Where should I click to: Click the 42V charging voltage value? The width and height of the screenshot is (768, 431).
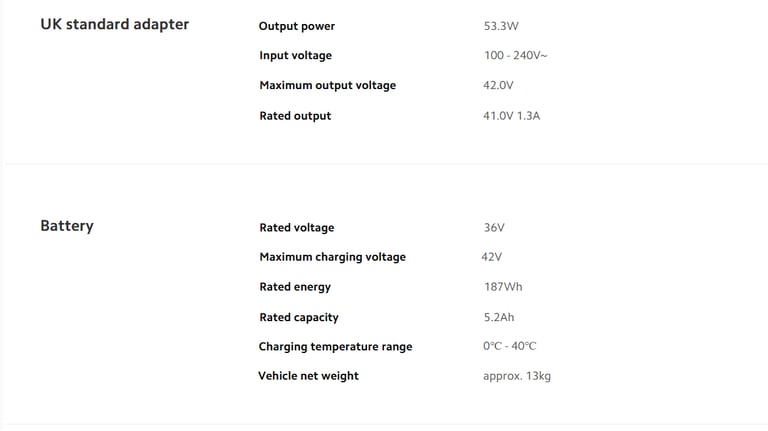point(492,257)
